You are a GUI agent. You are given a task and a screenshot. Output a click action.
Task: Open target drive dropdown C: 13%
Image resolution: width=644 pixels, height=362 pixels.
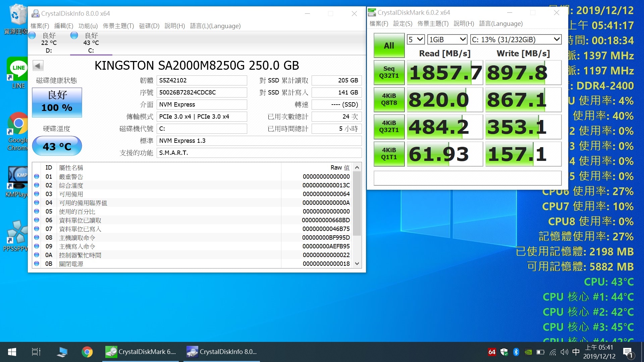[x=516, y=40]
